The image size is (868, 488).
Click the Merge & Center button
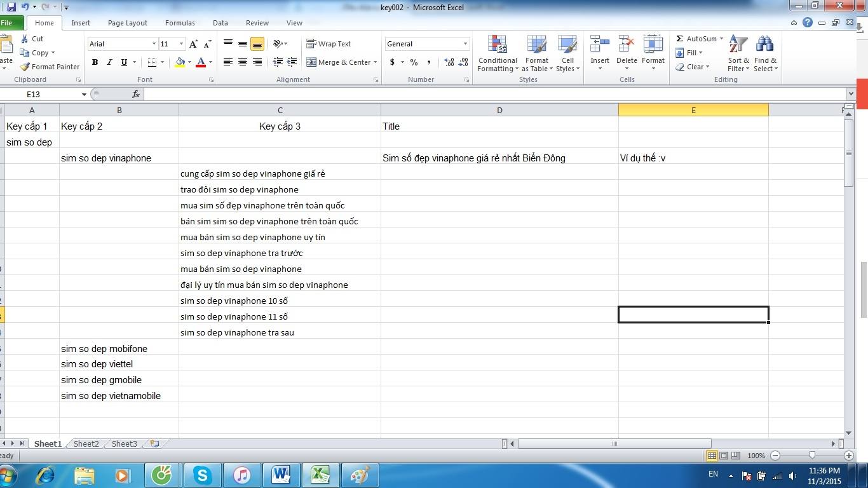pos(338,62)
